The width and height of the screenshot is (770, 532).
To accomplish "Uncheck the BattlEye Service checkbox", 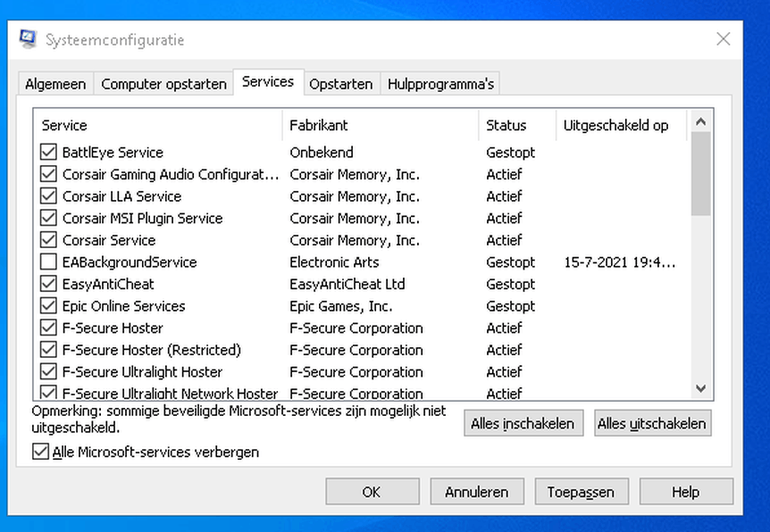I will 48,152.
